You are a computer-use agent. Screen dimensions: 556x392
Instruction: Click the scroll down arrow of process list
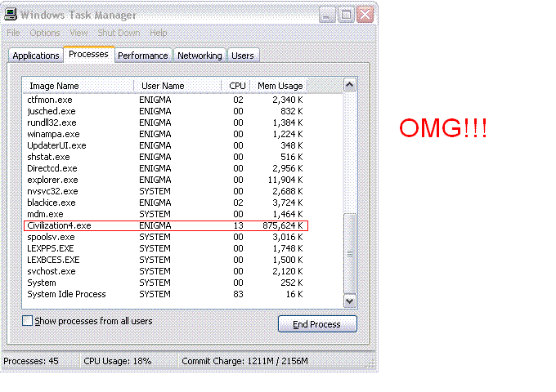(350, 301)
